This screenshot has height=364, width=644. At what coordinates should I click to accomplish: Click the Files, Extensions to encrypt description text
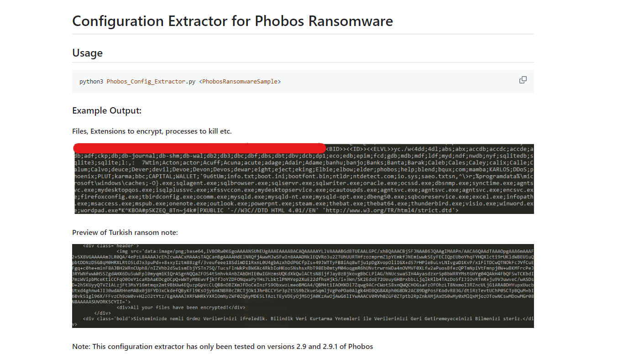point(152,131)
